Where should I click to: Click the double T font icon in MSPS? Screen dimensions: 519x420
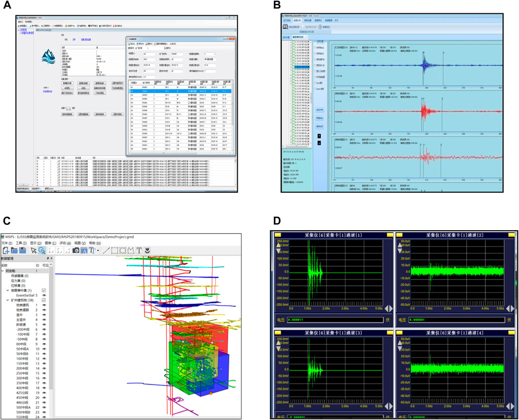pyautogui.click(x=92, y=251)
